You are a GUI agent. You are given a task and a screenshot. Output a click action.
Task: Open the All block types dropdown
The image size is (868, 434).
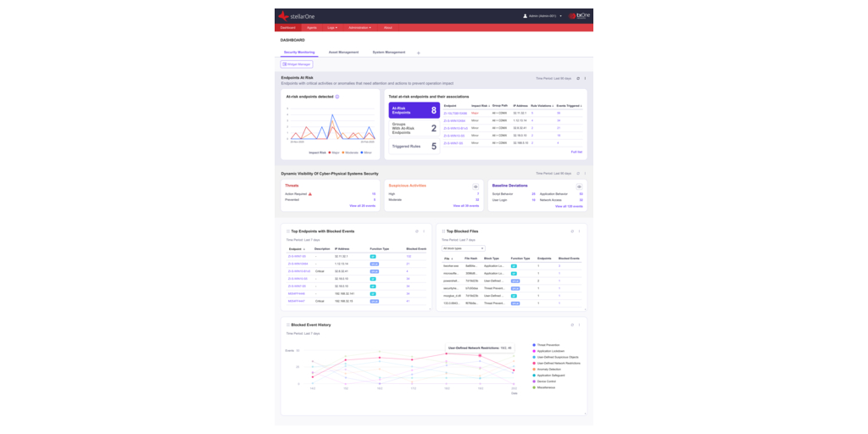(x=464, y=248)
